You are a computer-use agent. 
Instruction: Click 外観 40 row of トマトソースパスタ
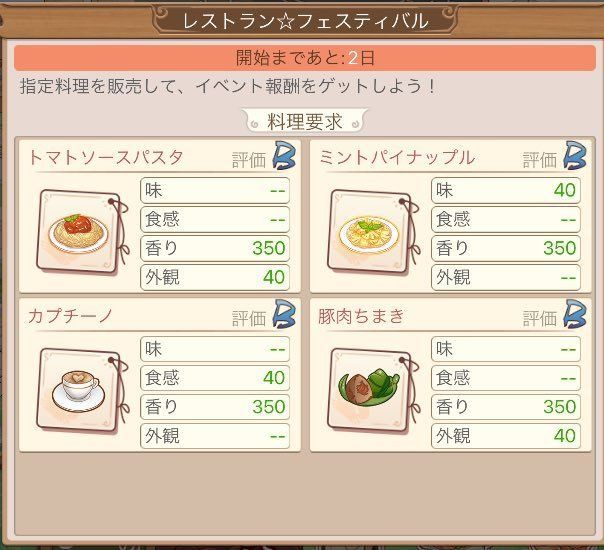(x=214, y=277)
